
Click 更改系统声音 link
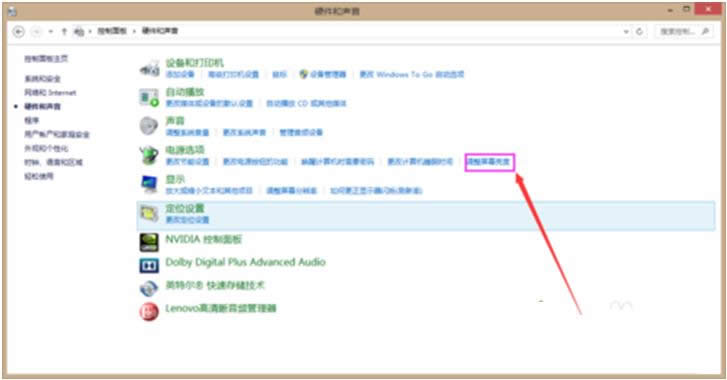pyautogui.click(x=244, y=133)
